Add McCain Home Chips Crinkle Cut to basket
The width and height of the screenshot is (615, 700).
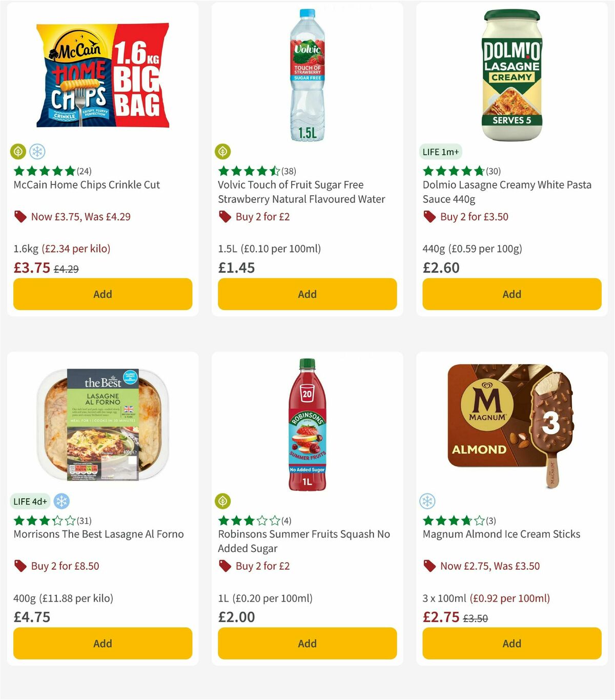click(102, 294)
